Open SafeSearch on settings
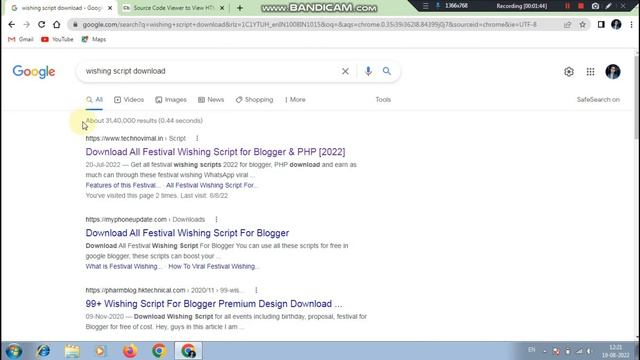The width and height of the screenshot is (640, 360). (598, 100)
